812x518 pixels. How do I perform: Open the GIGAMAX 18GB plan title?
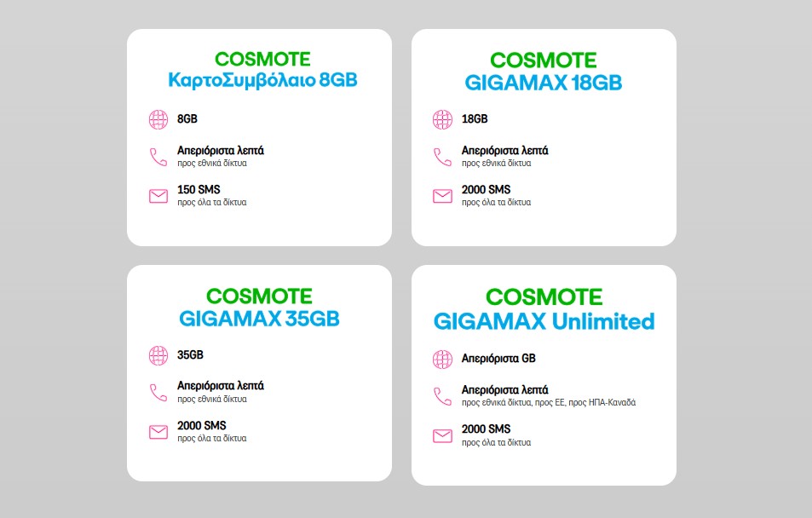pos(544,83)
